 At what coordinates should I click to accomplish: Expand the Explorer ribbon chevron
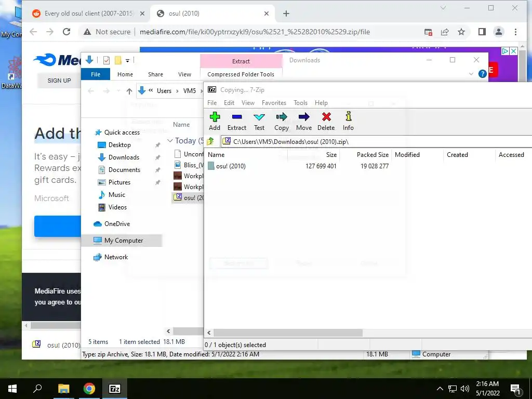(471, 74)
